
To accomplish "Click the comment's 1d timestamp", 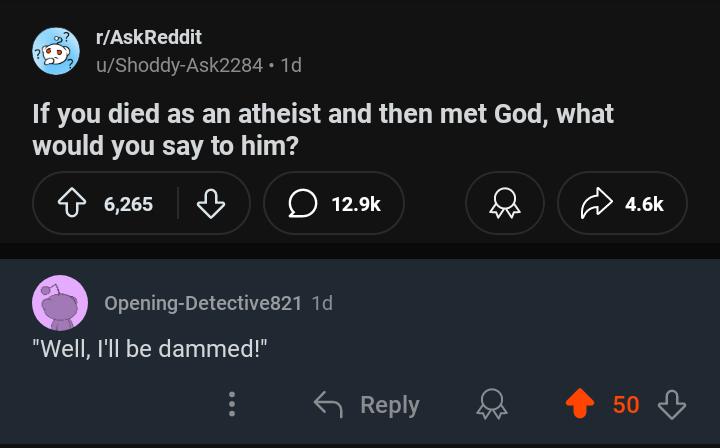I will (x=322, y=302).
